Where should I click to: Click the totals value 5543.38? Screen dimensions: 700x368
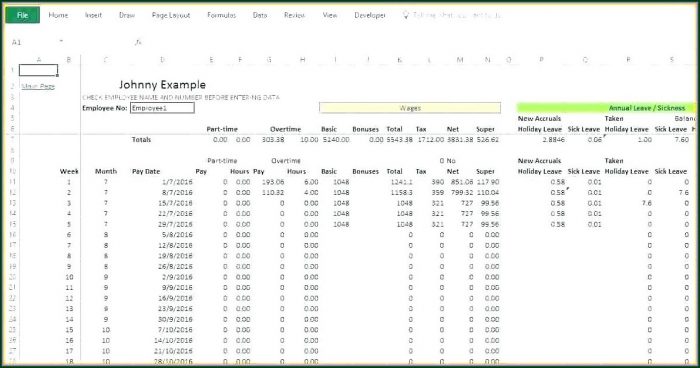[400, 139]
